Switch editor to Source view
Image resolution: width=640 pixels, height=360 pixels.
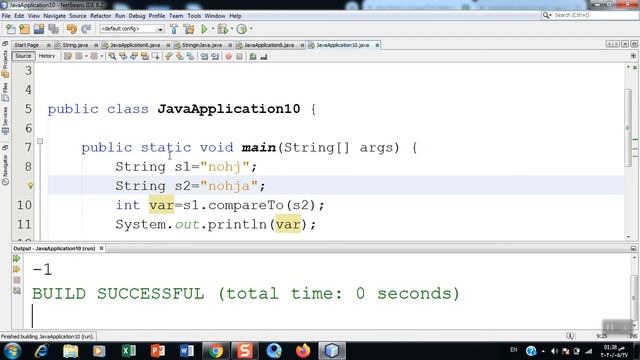click(23, 56)
